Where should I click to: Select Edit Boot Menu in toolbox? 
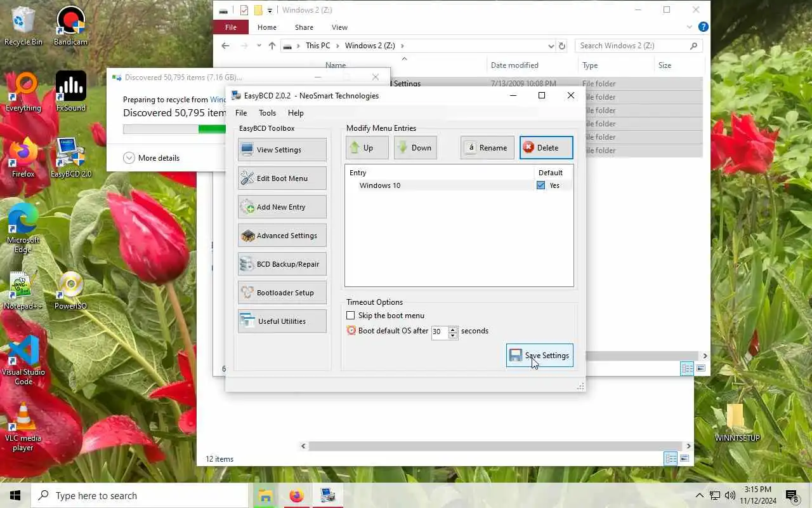click(x=282, y=178)
